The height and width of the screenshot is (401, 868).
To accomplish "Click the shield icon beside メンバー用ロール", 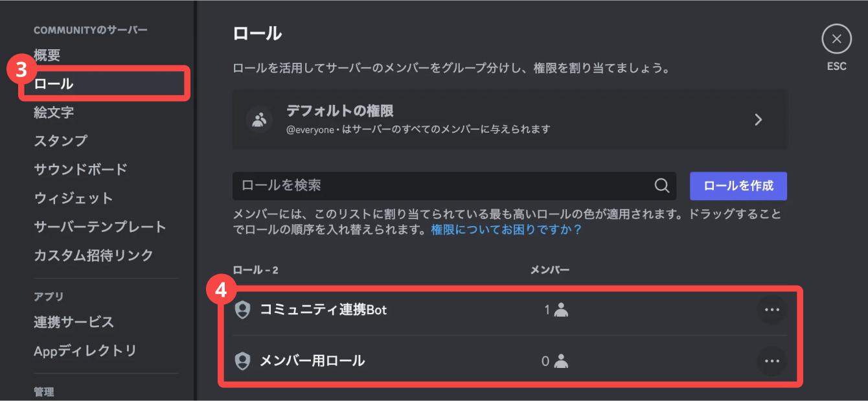I will tap(242, 361).
